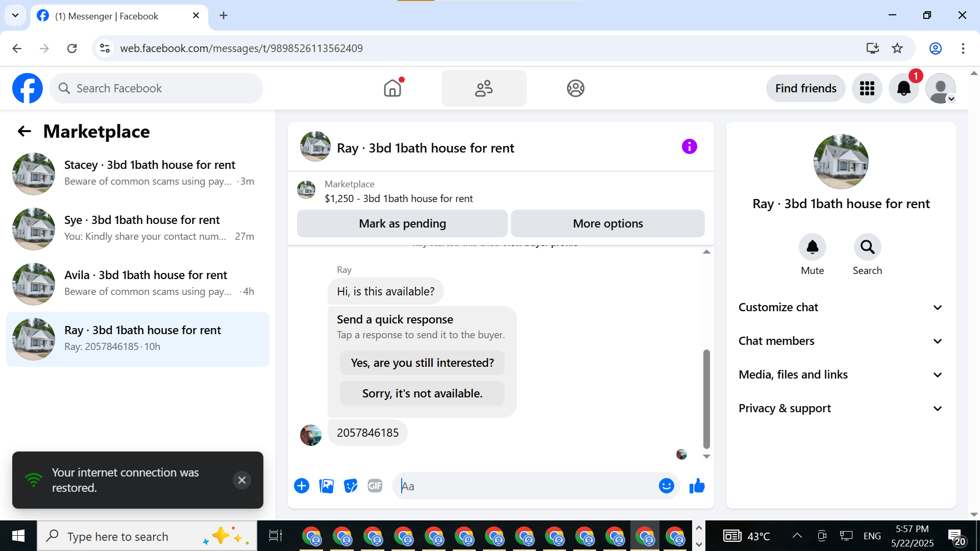The height and width of the screenshot is (551, 980).
Task: Open Chrome three-dot menu
Action: pyautogui.click(x=963, y=48)
